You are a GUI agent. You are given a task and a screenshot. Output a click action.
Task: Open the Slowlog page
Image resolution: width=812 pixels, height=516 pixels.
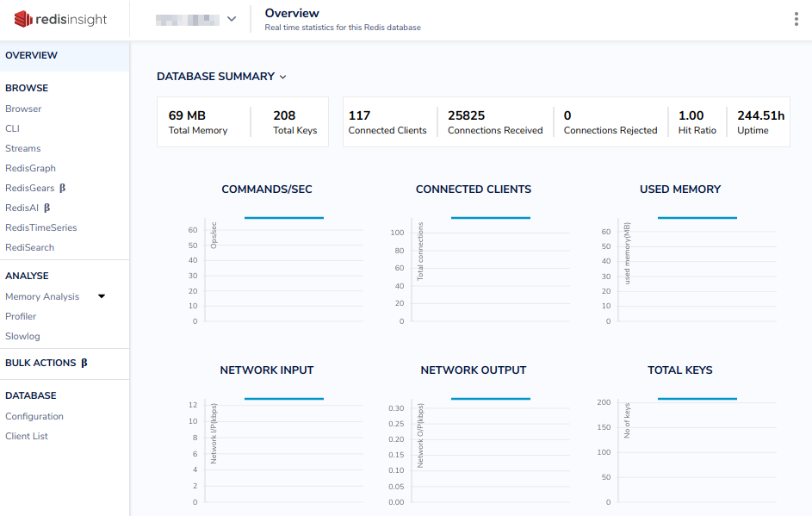22,336
